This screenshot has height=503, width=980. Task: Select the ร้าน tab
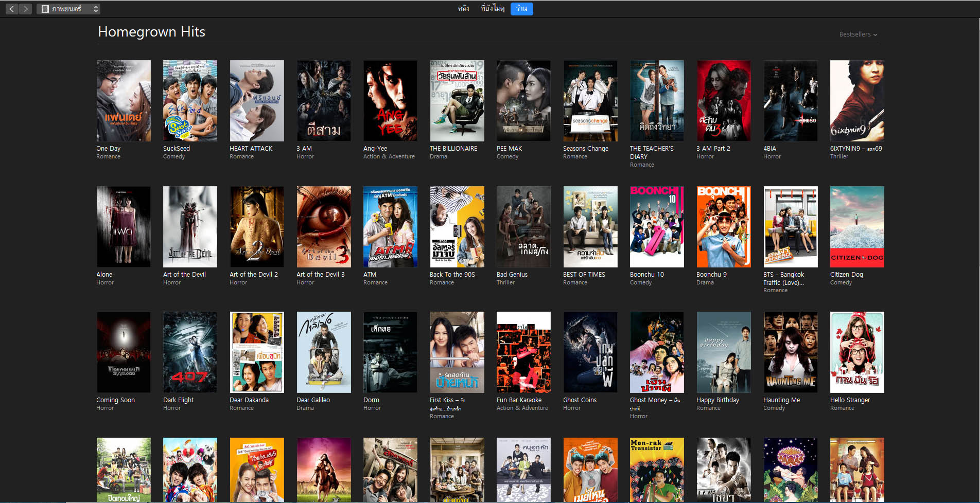pos(521,9)
